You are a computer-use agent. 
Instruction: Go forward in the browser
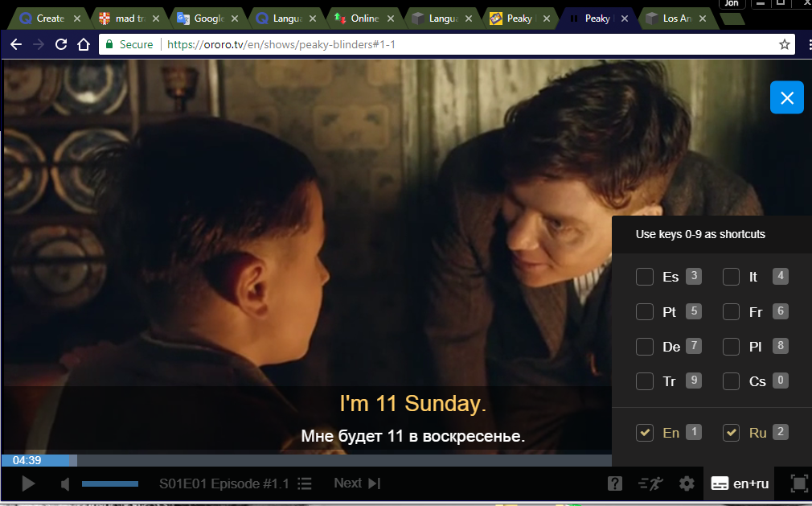pyautogui.click(x=39, y=44)
